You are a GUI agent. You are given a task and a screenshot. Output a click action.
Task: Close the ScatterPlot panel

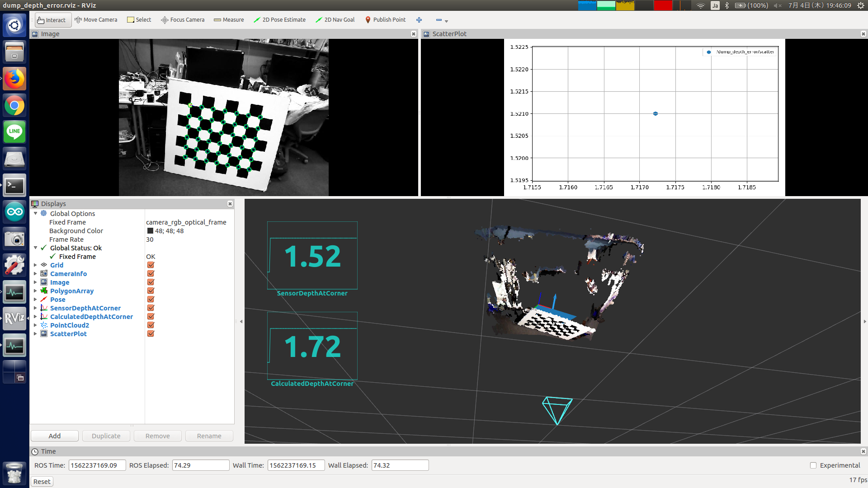coord(863,34)
